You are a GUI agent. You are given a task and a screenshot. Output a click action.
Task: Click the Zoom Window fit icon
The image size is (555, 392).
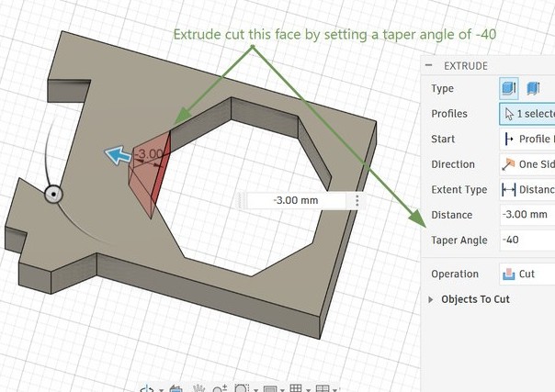(242, 389)
